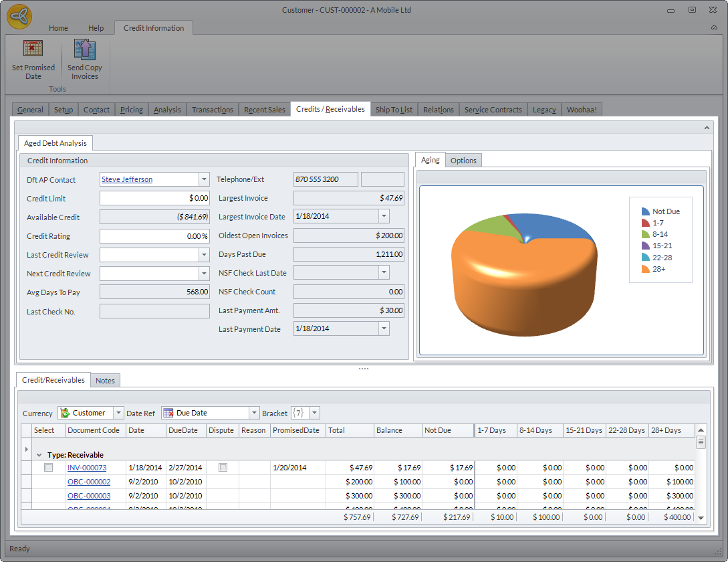
Task: Collapse the panel with the header arrow
Action: [x=707, y=127]
